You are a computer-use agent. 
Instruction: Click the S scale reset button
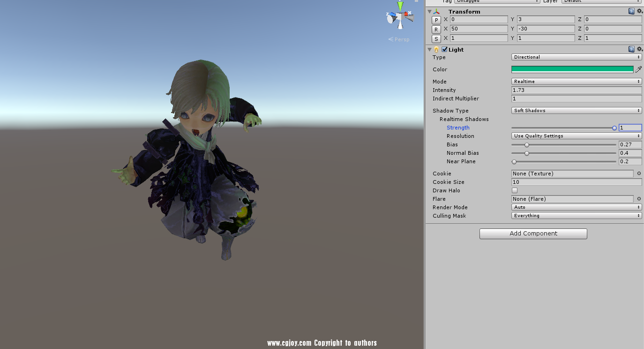[436, 38]
